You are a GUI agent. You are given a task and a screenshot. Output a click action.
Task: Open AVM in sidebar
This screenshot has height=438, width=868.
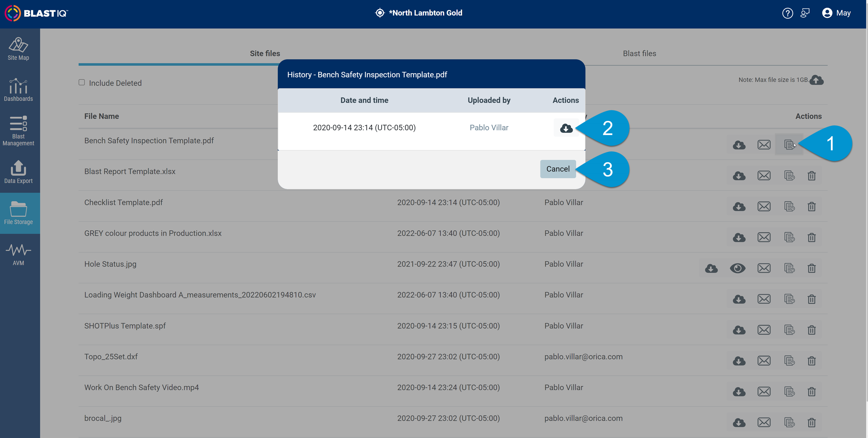[x=18, y=254]
